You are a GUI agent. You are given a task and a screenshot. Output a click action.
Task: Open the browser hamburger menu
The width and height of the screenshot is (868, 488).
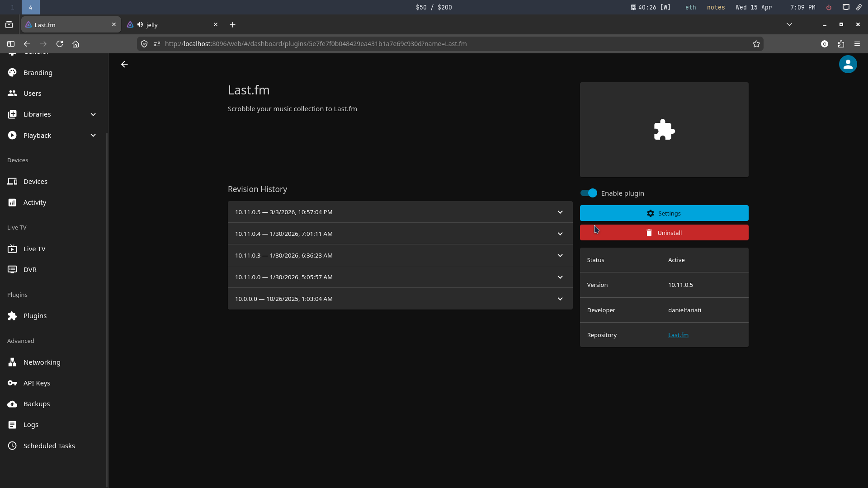point(857,44)
